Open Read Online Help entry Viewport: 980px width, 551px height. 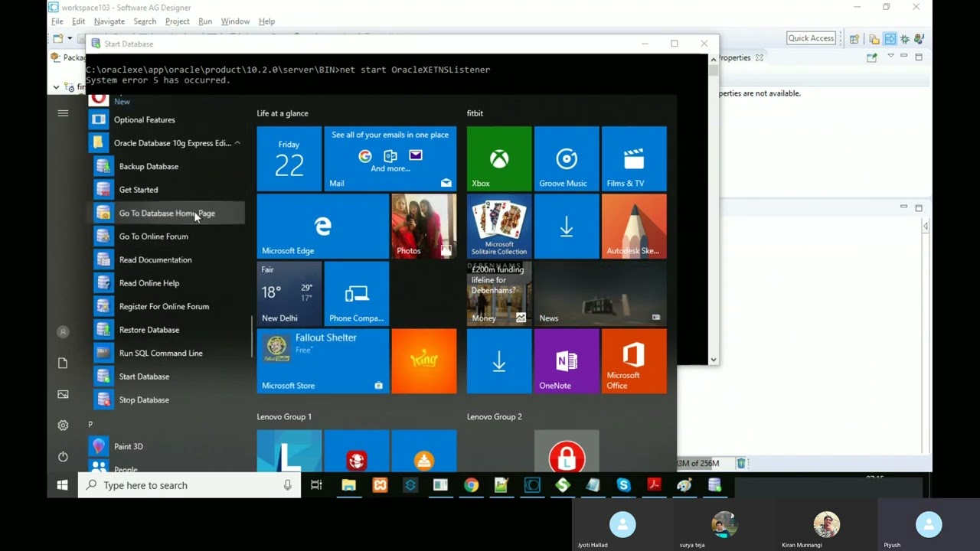(x=166, y=283)
